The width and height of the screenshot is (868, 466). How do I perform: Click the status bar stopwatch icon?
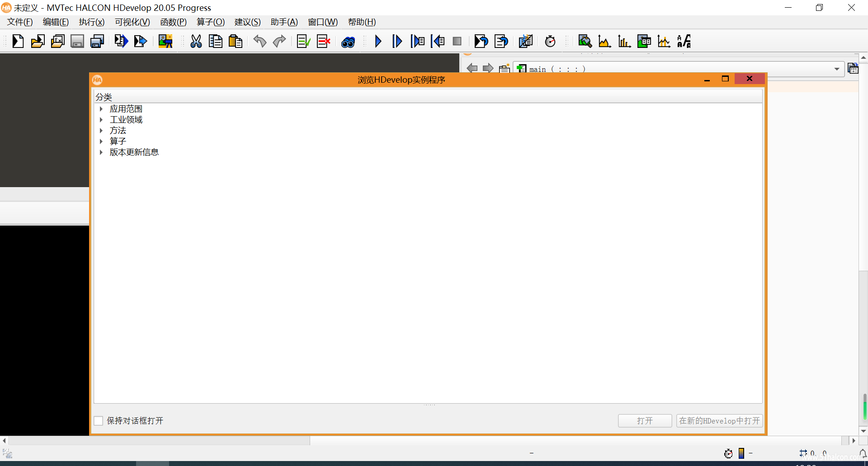tap(728, 453)
